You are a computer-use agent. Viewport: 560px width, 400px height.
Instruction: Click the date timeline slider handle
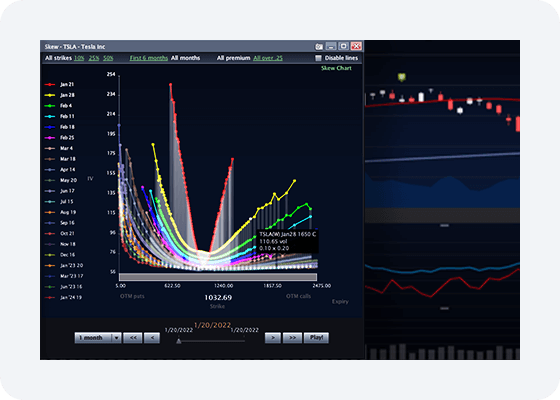[x=179, y=341]
